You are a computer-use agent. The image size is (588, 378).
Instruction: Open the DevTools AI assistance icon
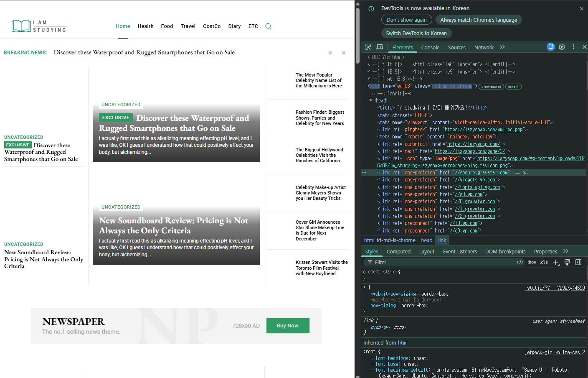click(x=551, y=47)
